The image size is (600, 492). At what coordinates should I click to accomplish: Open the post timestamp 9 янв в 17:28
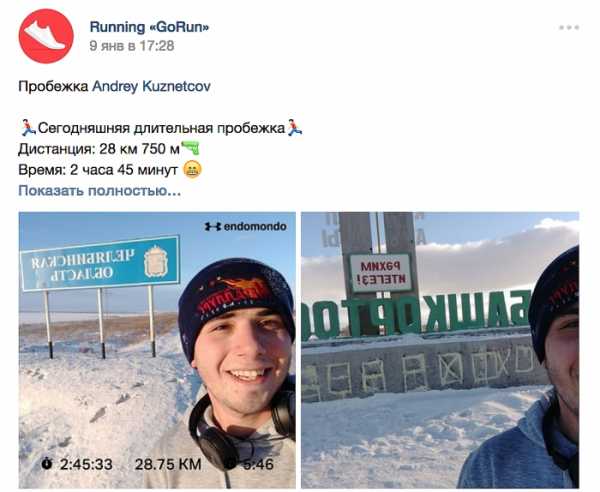pos(132,46)
